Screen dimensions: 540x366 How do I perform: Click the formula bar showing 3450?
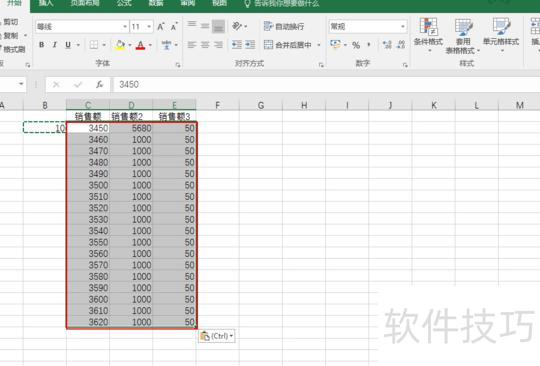coord(326,84)
